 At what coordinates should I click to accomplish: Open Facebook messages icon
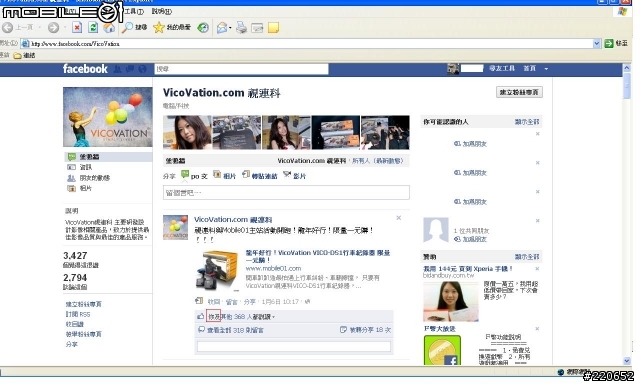click(x=130, y=69)
